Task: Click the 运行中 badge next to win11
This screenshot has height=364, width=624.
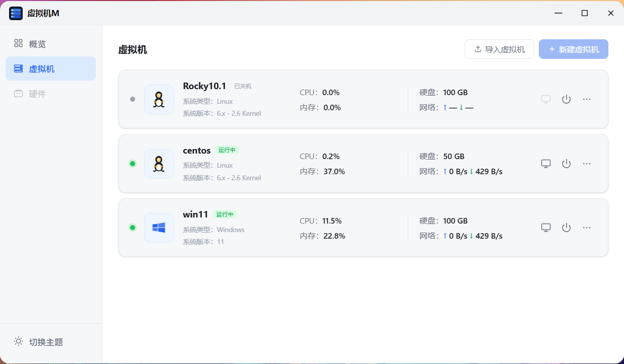Action: click(x=225, y=214)
